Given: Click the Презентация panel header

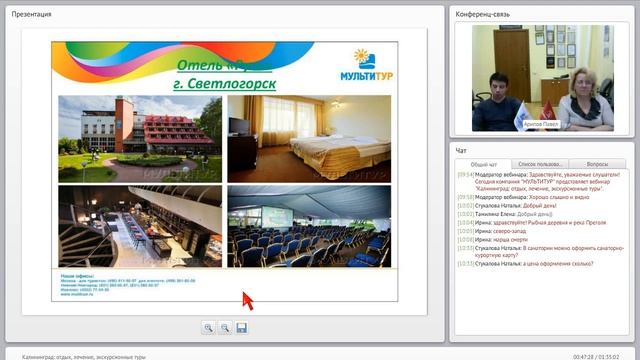Looking at the screenshot, I should pos(31,14).
